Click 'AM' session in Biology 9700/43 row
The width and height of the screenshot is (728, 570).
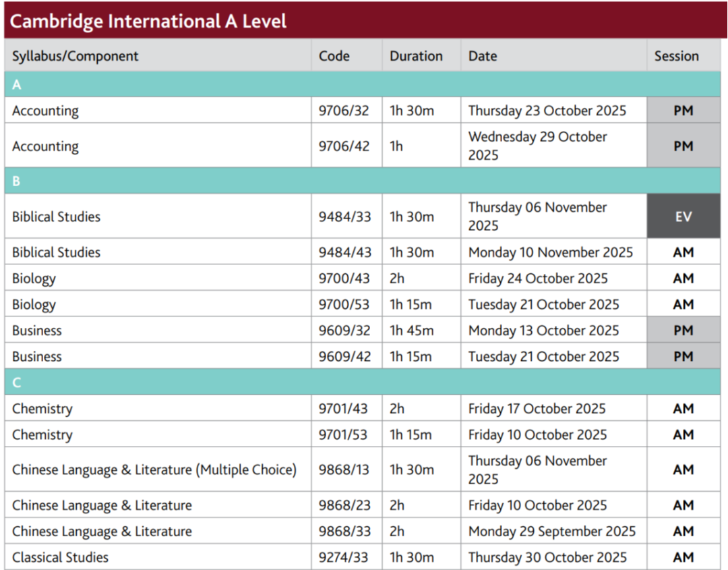pyautogui.click(x=684, y=279)
